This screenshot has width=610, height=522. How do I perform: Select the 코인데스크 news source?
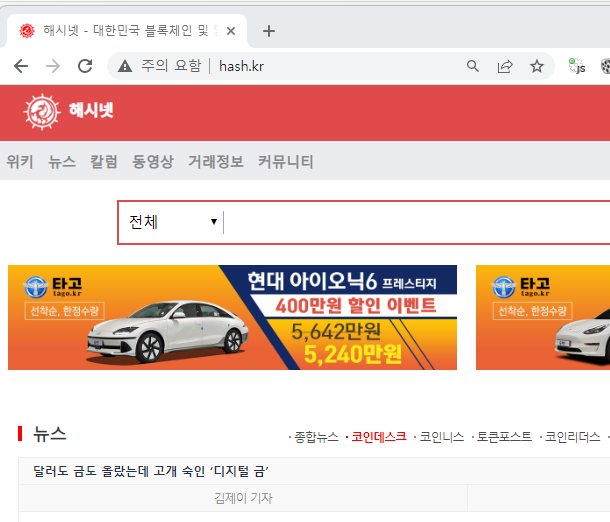tap(379, 437)
